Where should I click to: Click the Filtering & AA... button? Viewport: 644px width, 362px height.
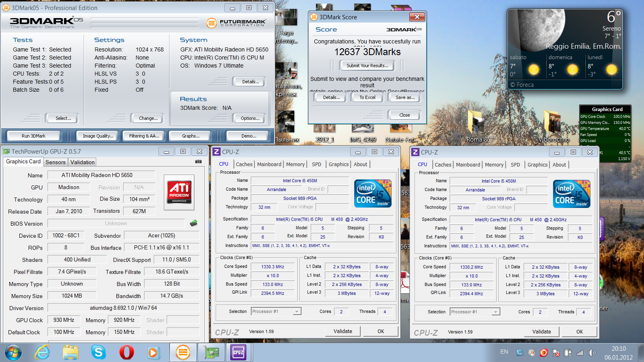click(144, 136)
